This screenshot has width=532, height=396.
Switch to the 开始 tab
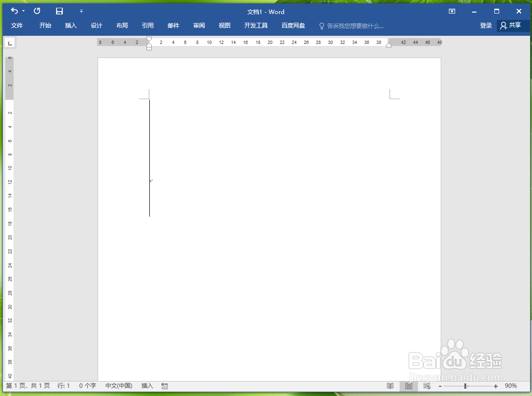45,26
